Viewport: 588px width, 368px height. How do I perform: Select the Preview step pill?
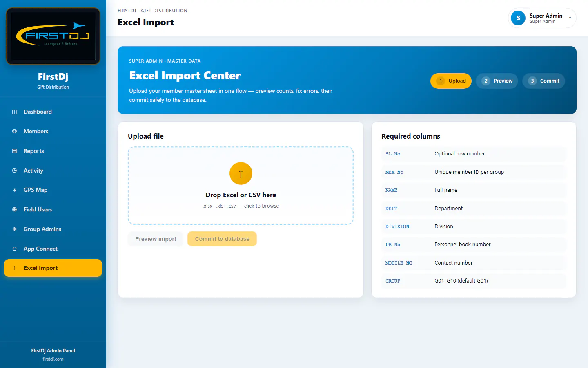click(497, 81)
